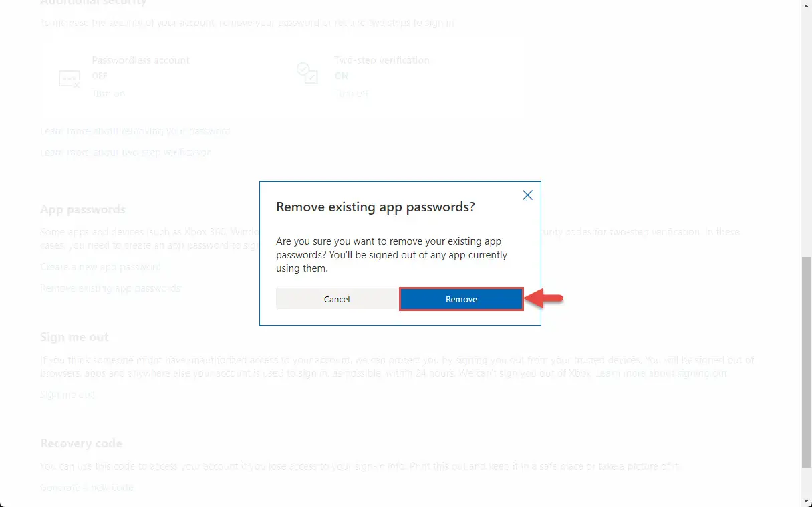Viewport: 812px width, 507px height.
Task: Generate a new recovery code
Action: point(87,488)
